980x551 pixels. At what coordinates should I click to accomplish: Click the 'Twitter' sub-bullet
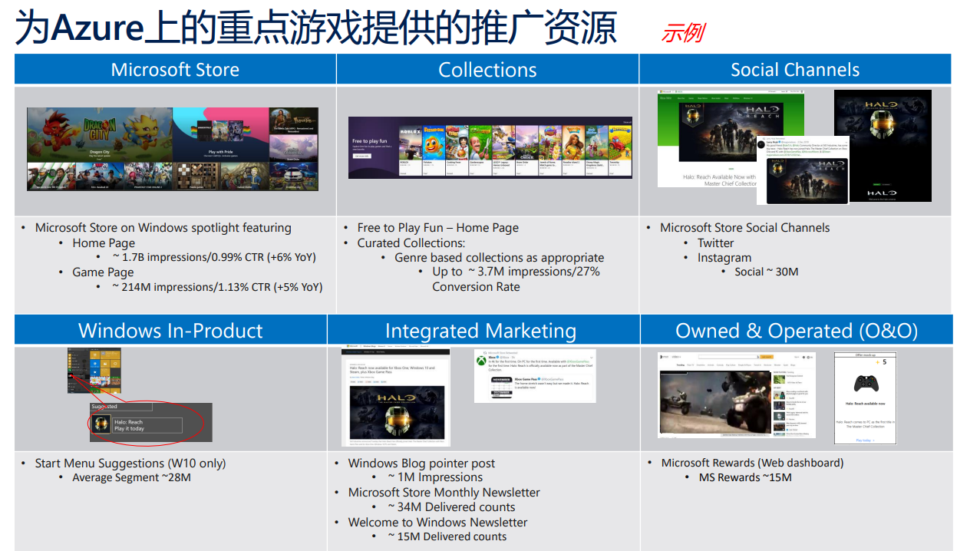(x=716, y=243)
